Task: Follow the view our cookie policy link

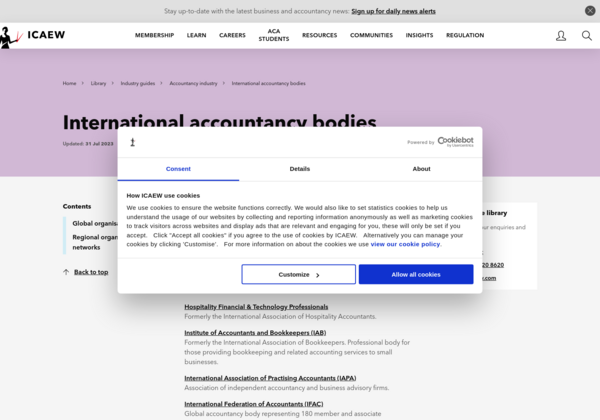Action: [x=405, y=244]
